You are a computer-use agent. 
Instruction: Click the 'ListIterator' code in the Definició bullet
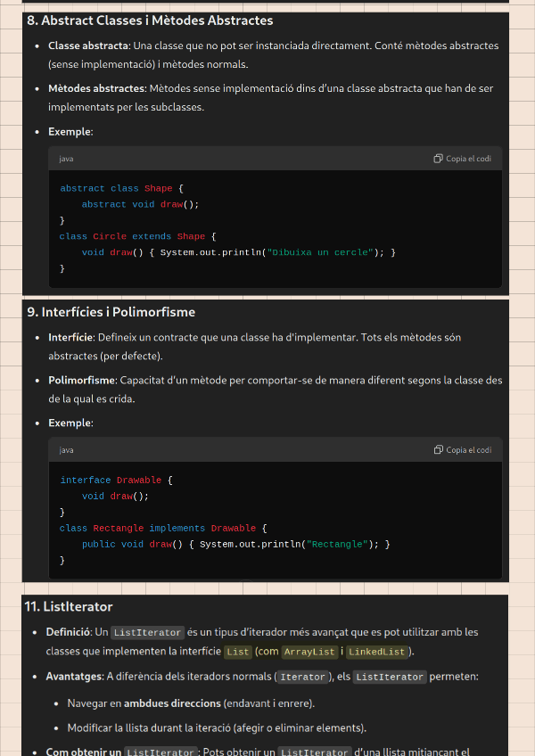[147, 633]
